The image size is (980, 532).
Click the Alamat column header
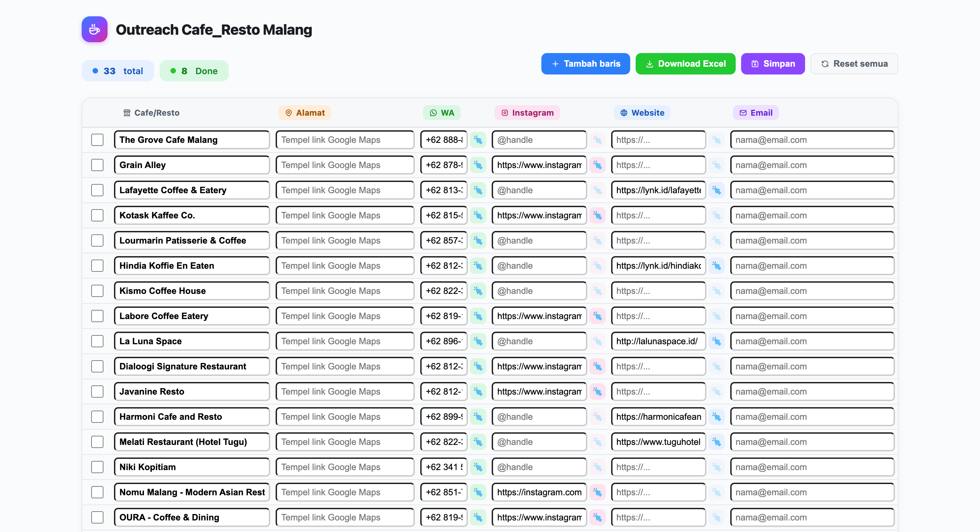click(x=305, y=113)
